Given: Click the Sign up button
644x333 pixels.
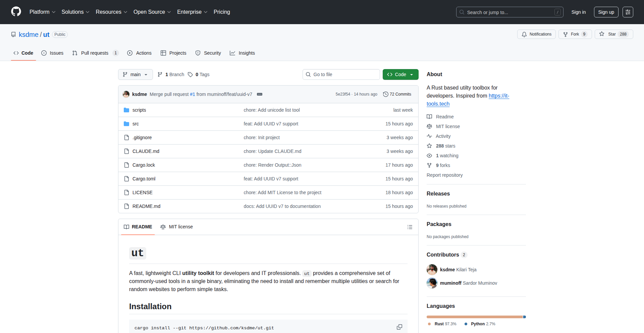Looking at the screenshot, I should (x=606, y=12).
